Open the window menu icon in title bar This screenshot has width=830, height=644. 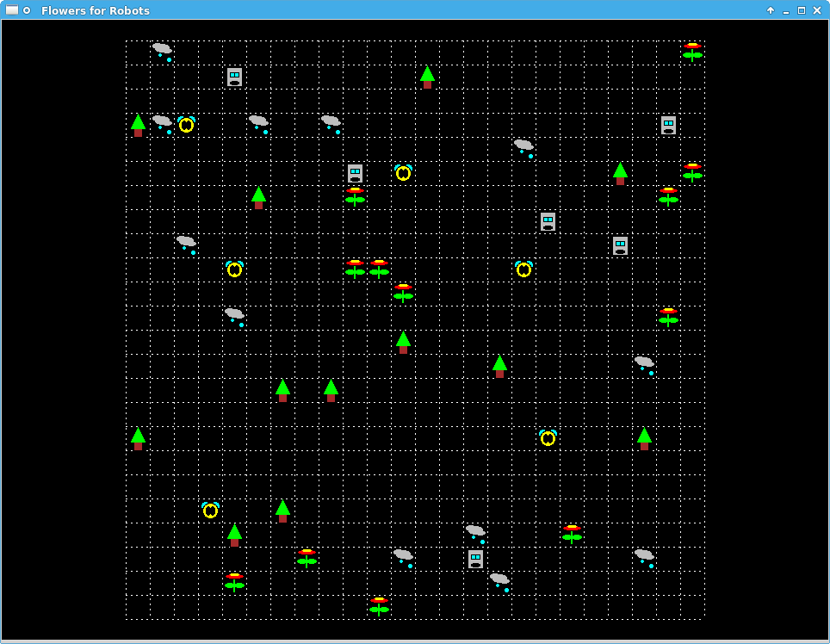pyautogui.click(x=12, y=10)
